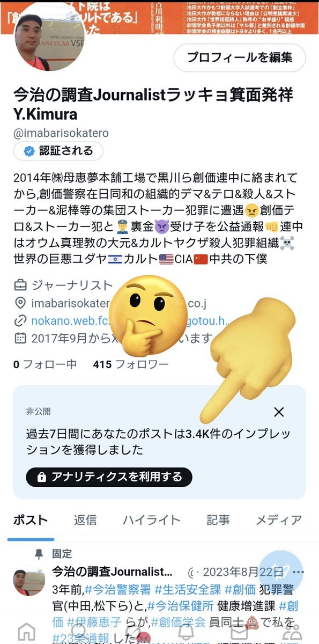
Task: Open the nokano.web.fc profile link
Action: coord(70,321)
